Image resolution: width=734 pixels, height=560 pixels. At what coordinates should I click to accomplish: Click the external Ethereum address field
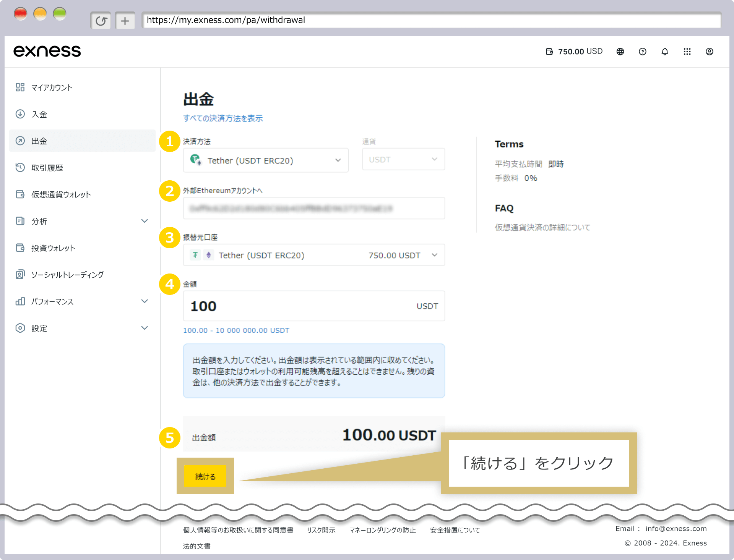314,208
